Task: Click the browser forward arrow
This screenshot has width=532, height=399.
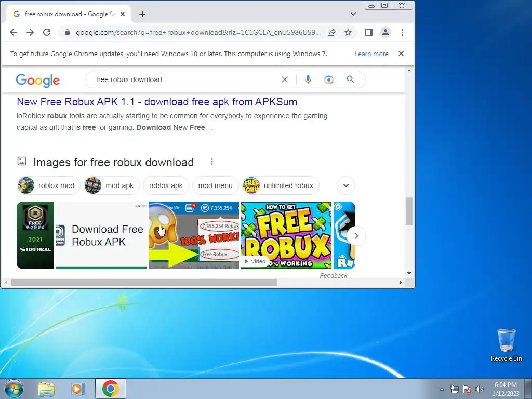Action: [30, 32]
